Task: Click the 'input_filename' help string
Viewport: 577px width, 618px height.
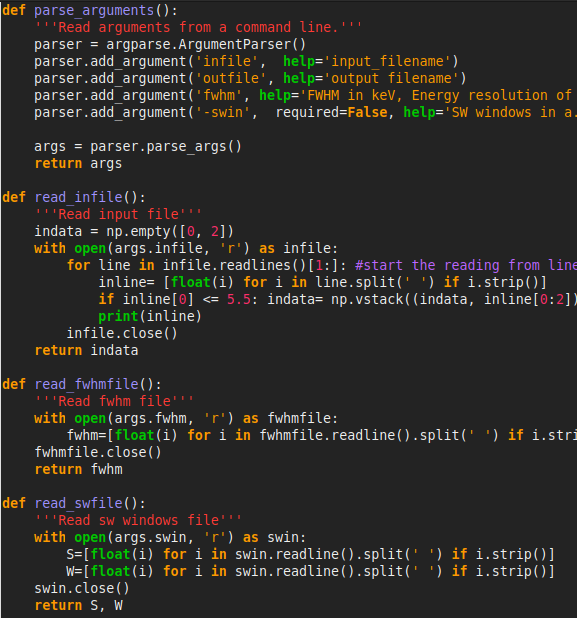Action: tap(387, 61)
